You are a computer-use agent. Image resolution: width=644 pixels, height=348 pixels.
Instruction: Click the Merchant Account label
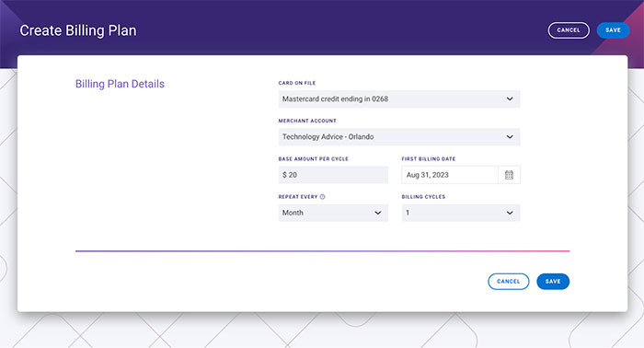coord(307,121)
